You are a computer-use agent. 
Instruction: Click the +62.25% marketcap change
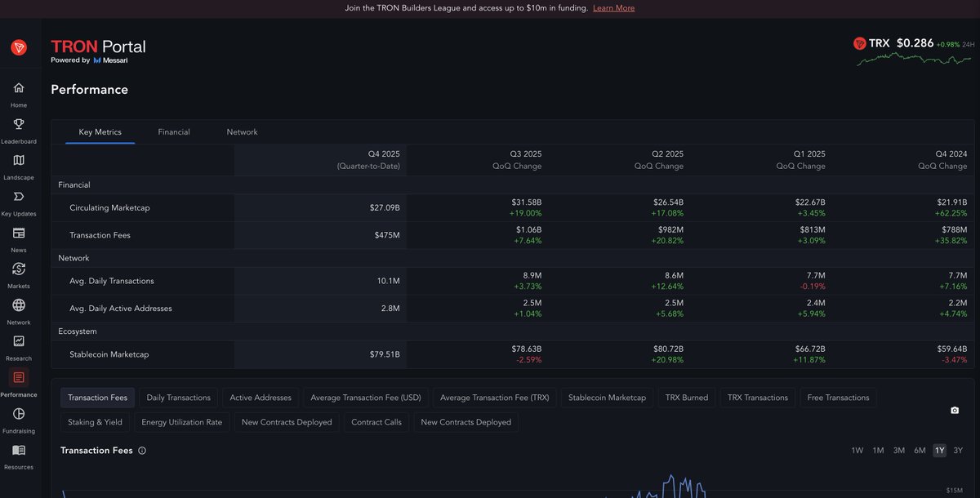[x=951, y=213]
